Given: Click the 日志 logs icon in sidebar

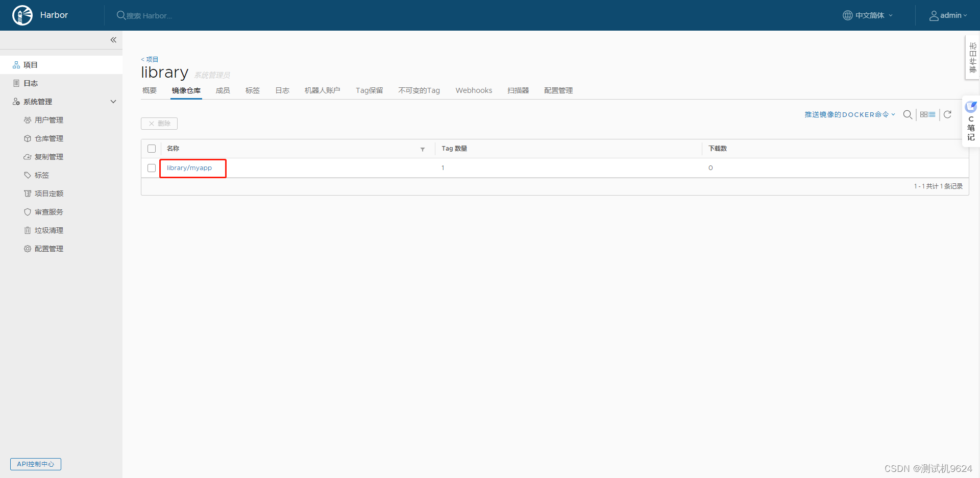Looking at the screenshot, I should (16, 83).
